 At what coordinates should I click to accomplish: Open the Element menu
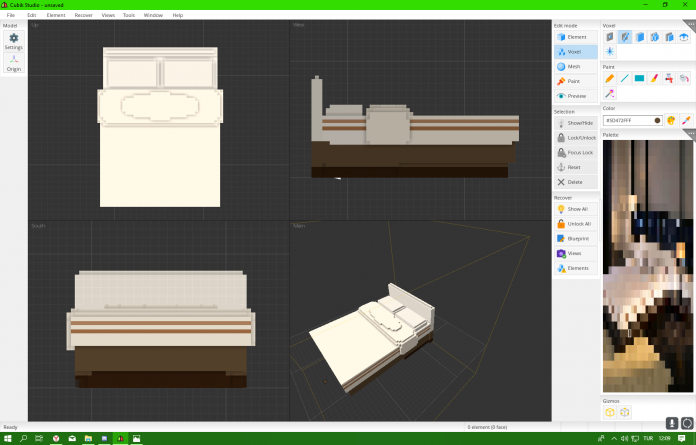56,15
